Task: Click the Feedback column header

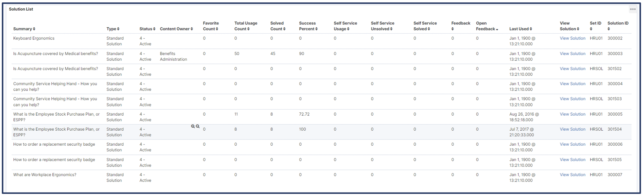Action: click(461, 23)
